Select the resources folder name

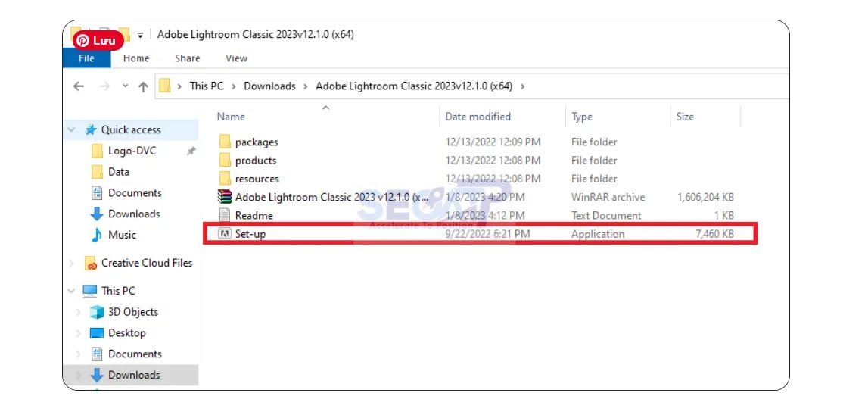[x=257, y=179]
